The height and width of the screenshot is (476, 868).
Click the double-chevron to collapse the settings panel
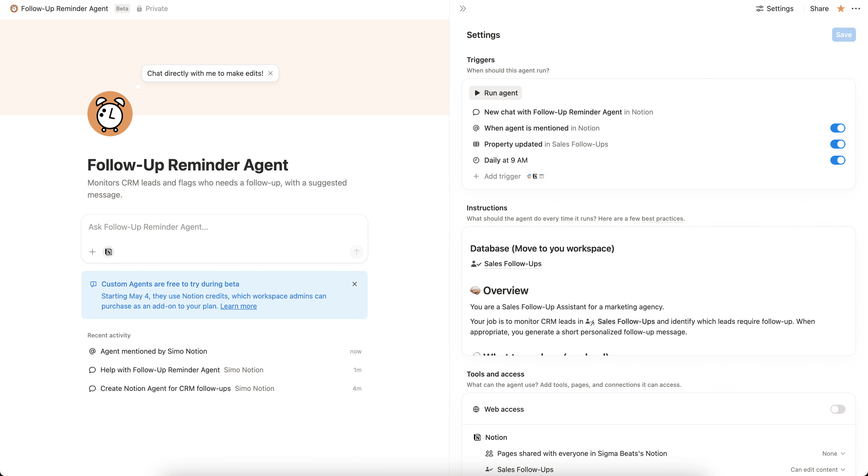pos(462,9)
